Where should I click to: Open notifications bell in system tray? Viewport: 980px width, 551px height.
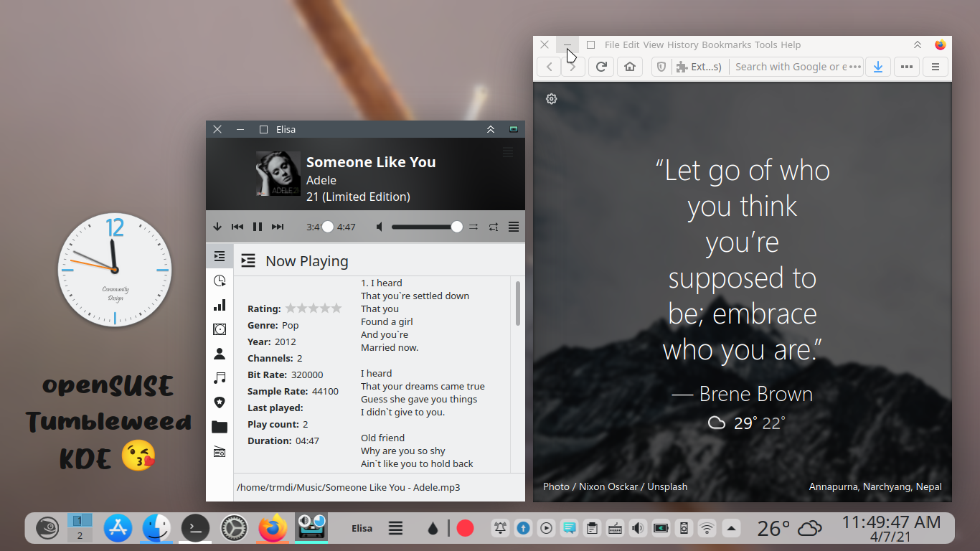point(500,529)
